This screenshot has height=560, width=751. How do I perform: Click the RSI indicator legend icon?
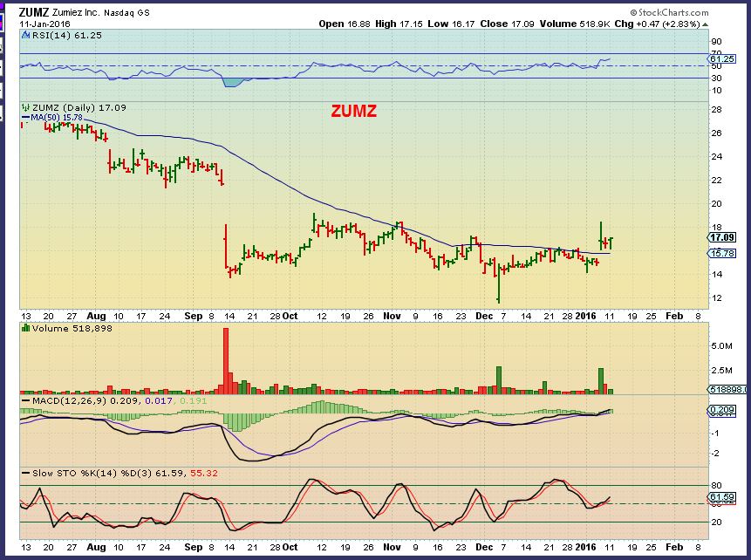(x=26, y=35)
